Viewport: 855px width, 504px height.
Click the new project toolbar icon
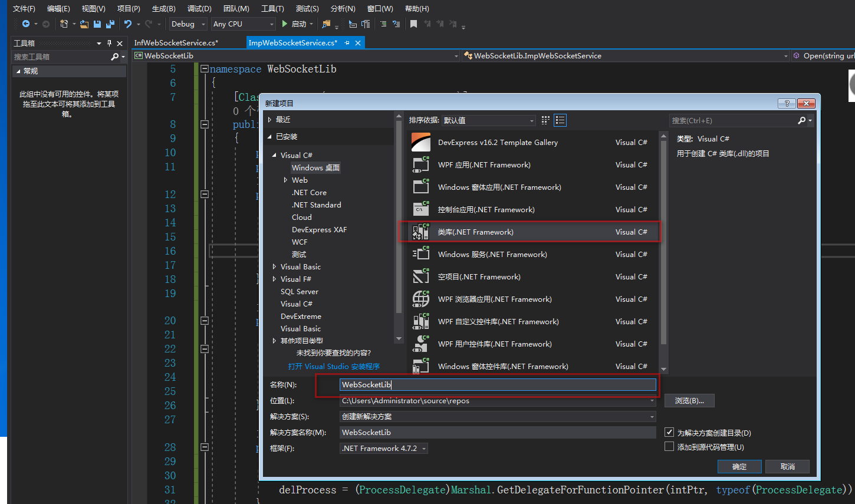(x=64, y=24)
